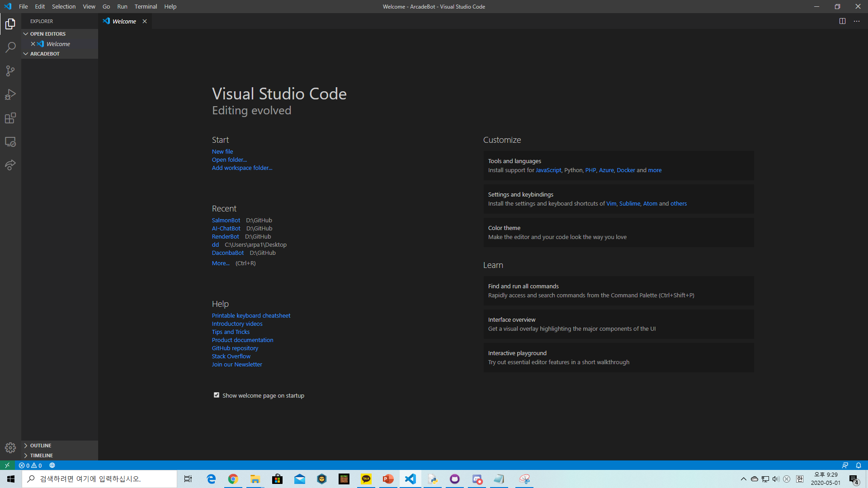This screenshot has width=868, height=488.
Task: Open notifications bell in status bar
Action: point(859,465)
